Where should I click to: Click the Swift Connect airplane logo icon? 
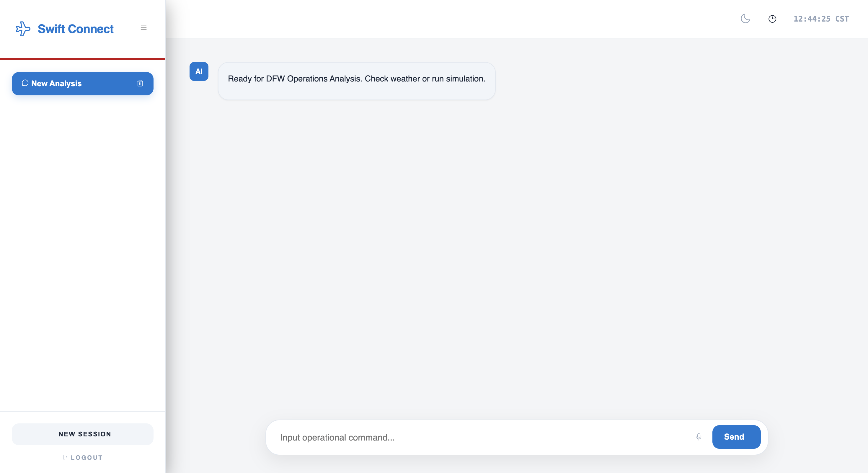tap(23, 29)
